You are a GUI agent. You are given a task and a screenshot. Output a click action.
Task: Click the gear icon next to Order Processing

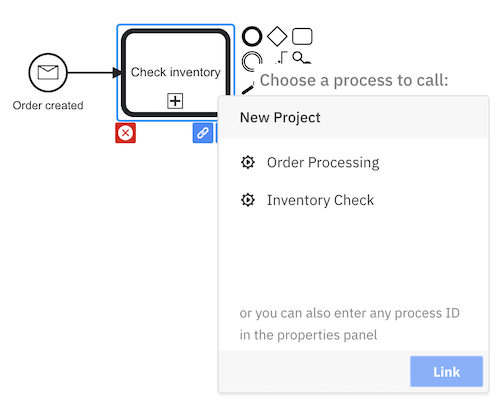(x=248, y=162)
